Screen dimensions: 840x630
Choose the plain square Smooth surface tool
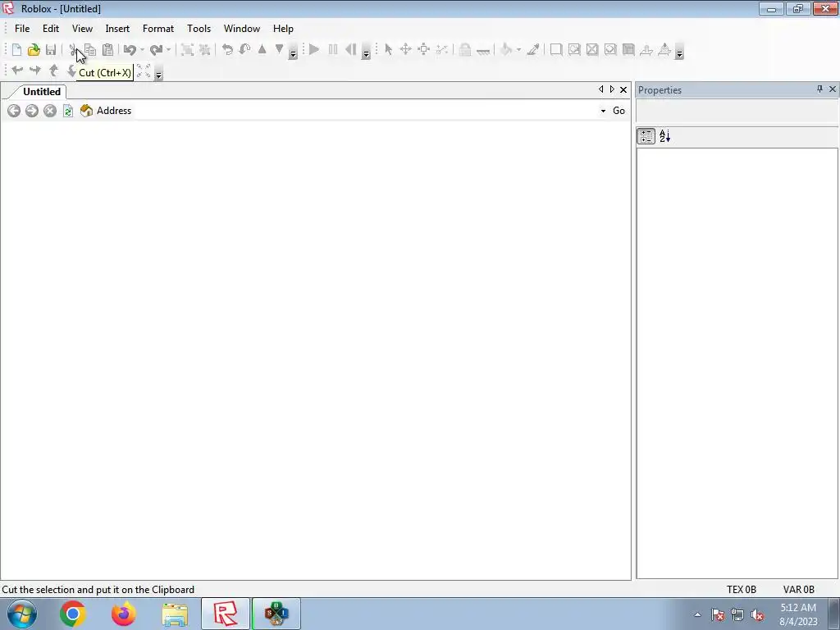coord(556,50)
